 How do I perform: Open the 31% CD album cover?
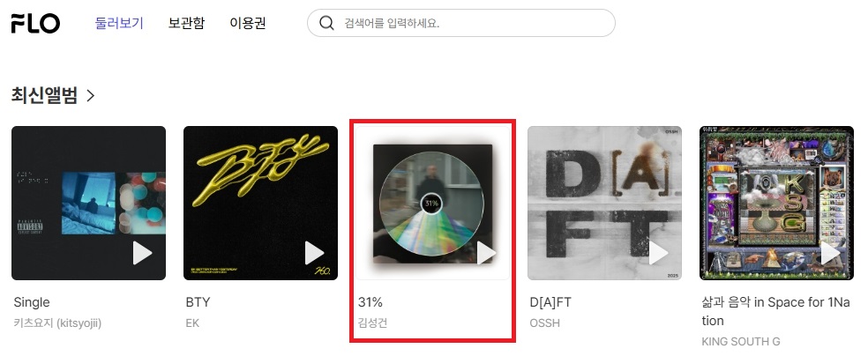pyautogui.click(x=433, y=203)
